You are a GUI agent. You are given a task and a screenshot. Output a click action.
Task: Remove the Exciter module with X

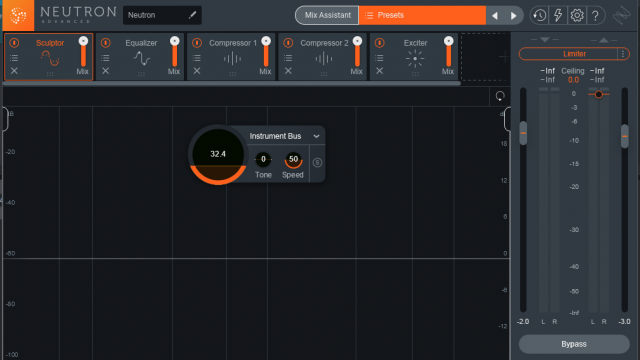pyautogui.click(x=380, y=71)
